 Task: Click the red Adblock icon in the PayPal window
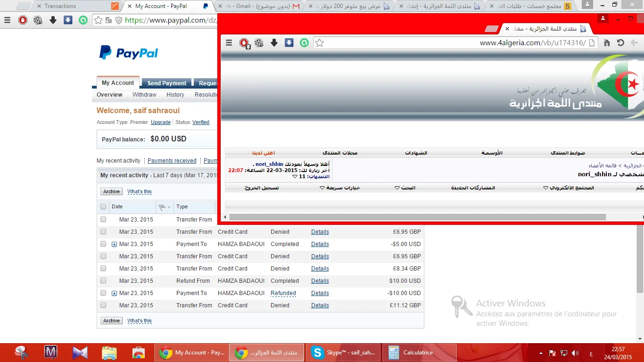coord(23,20)
